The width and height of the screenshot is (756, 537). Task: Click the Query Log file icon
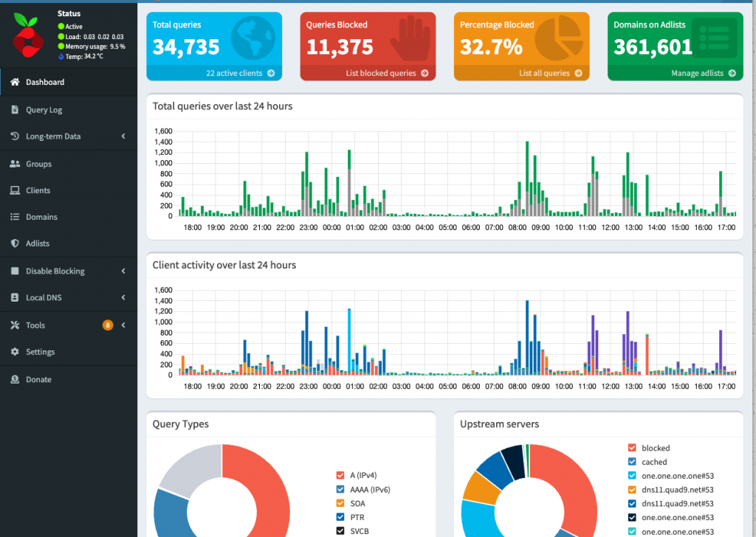coord(15,110)
